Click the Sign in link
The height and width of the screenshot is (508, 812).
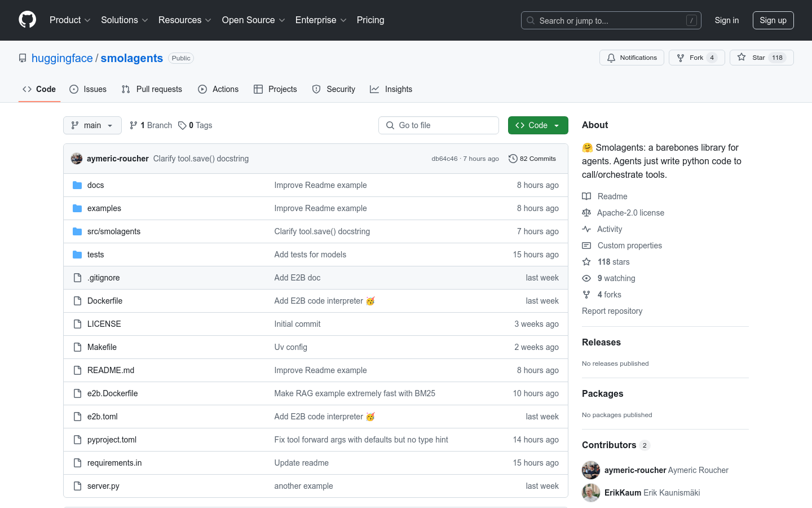(727, 20)
